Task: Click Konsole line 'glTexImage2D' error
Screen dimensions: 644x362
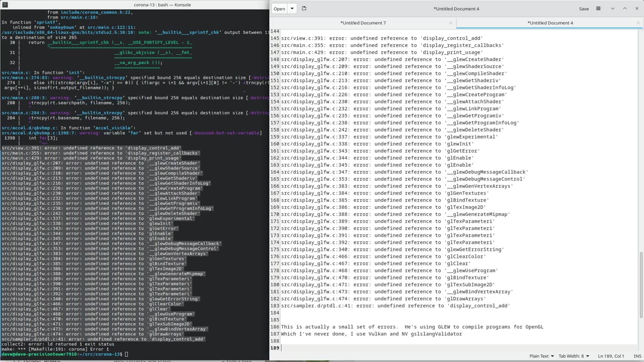Action: tap(93, 269)
